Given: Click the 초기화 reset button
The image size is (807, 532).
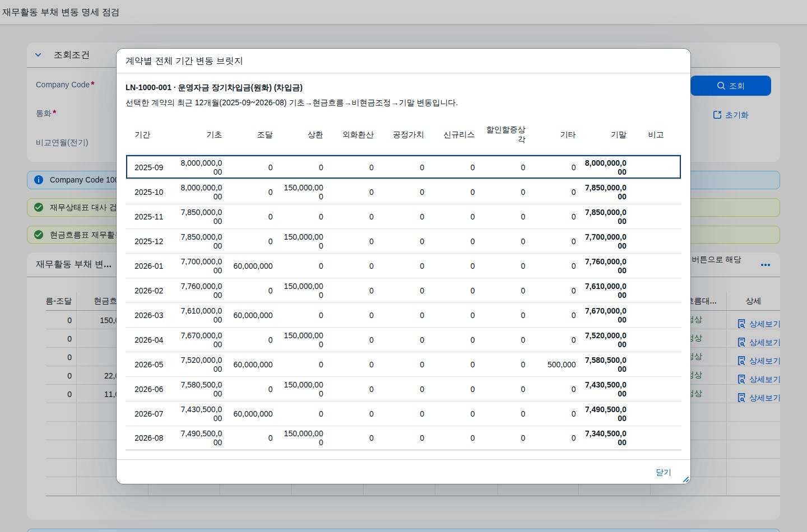Looking at the screenshot, I should tap(731, 115).
